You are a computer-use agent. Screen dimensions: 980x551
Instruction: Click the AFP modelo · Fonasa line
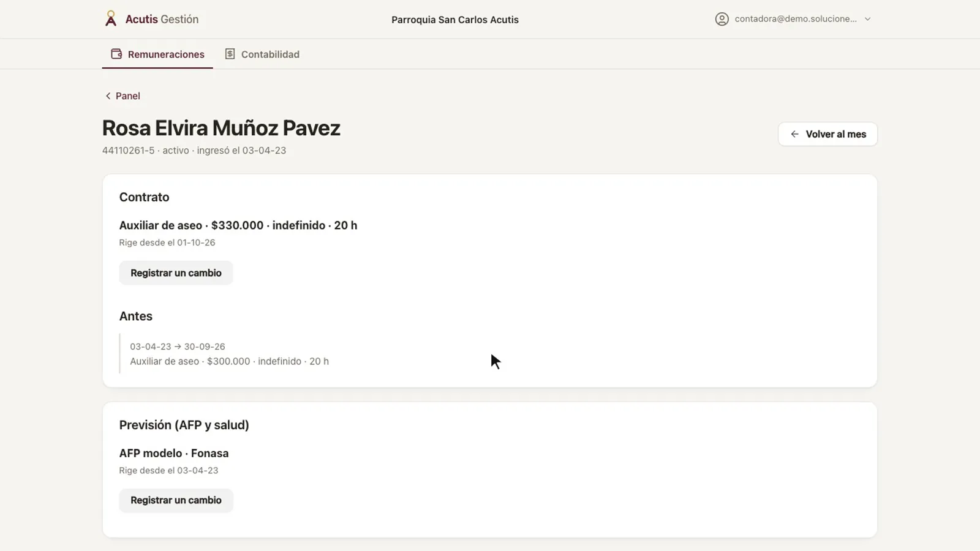[x=174, y=453]
